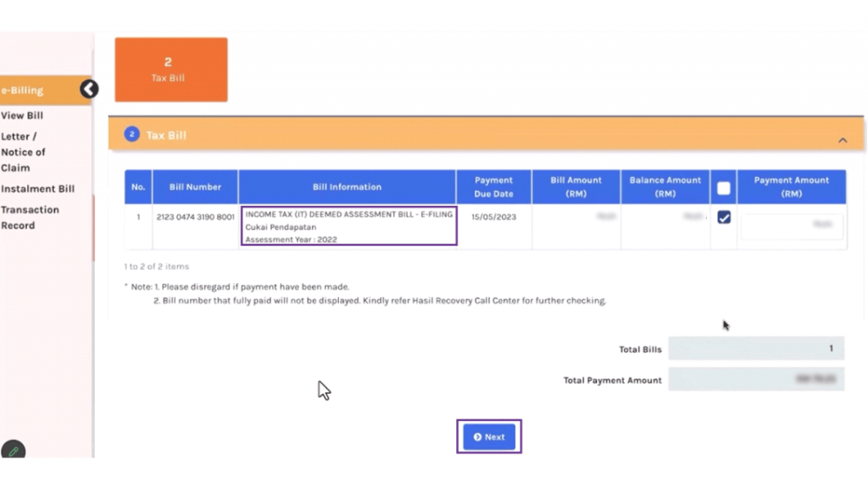The width and height of the screenshot is (868, 489).
Task: Click the Bill Information column header
Action: pyautogui.click(x=347, y=187)
